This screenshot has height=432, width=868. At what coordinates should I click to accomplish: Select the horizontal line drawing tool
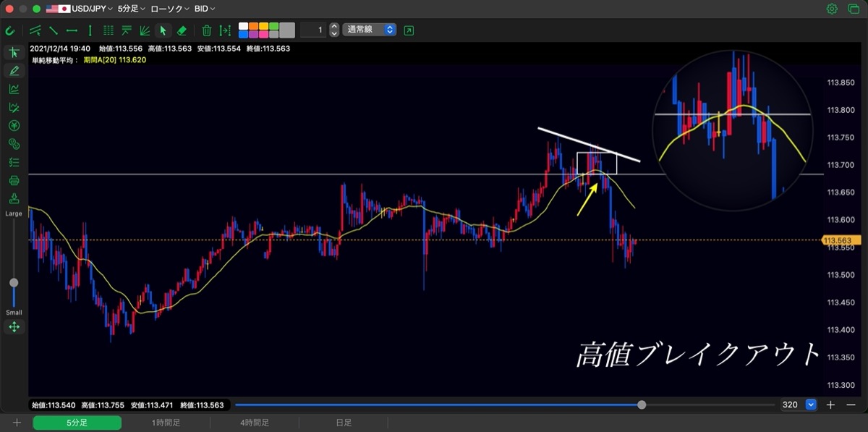(72, 30)
